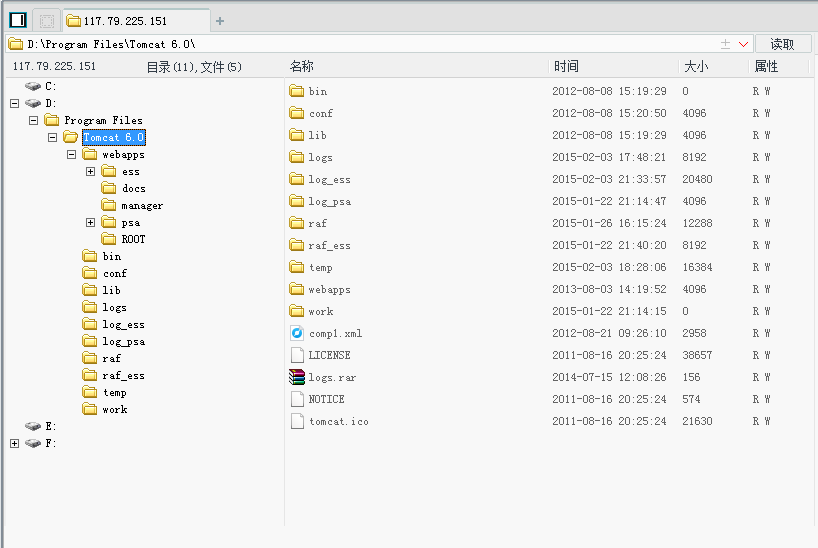Click the temp folder icon in file list
This screenshot has height=548, width=818.
point(297,267)
